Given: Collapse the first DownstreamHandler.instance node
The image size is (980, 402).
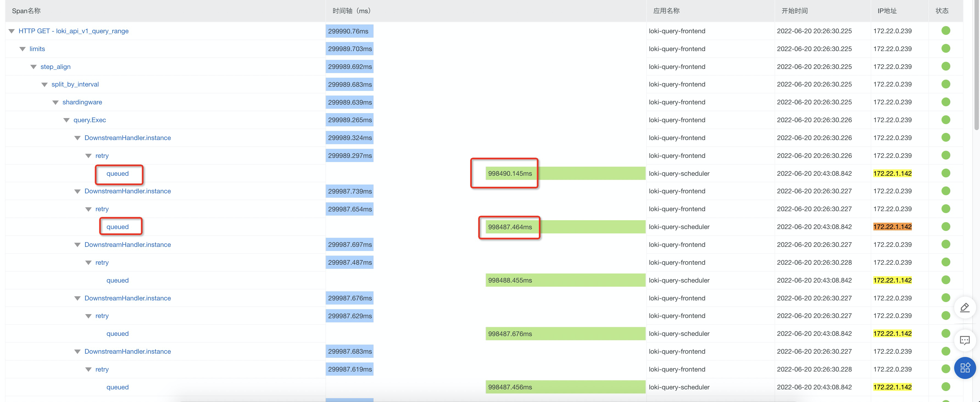Looking at the screenshot, I should coord(78,138).
